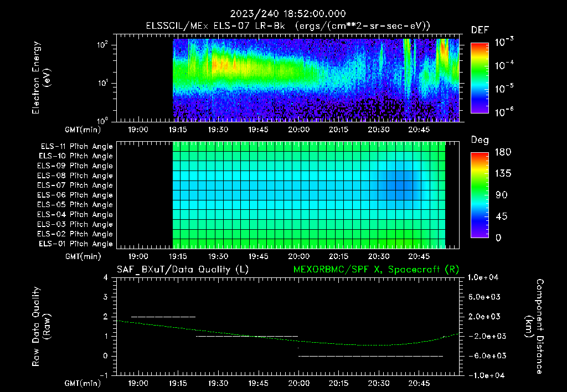The height and width of the screenshot is (392, 567).
Task: Select the ELS-10 Pitch Angle row label
Action: pos(76,156)
